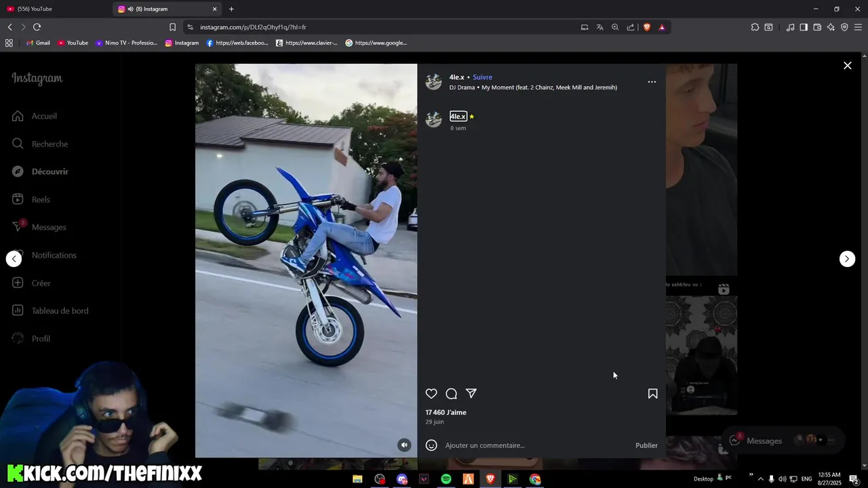The height and width of the screenshot is (488, 868).
Task: Open the YouTube bookmark in the bookmarks bar
Action: tap(73, 43)
